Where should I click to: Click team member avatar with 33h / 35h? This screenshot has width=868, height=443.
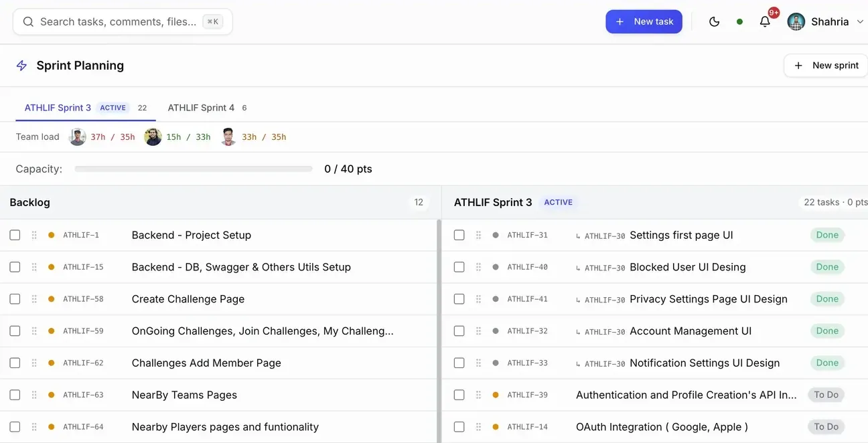coord(229,137)
